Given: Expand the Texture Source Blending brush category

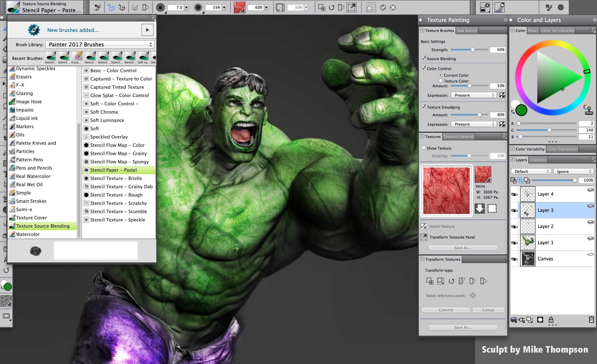Looking at the screenshot, I should pyautogui.click(x=43, y=226).
